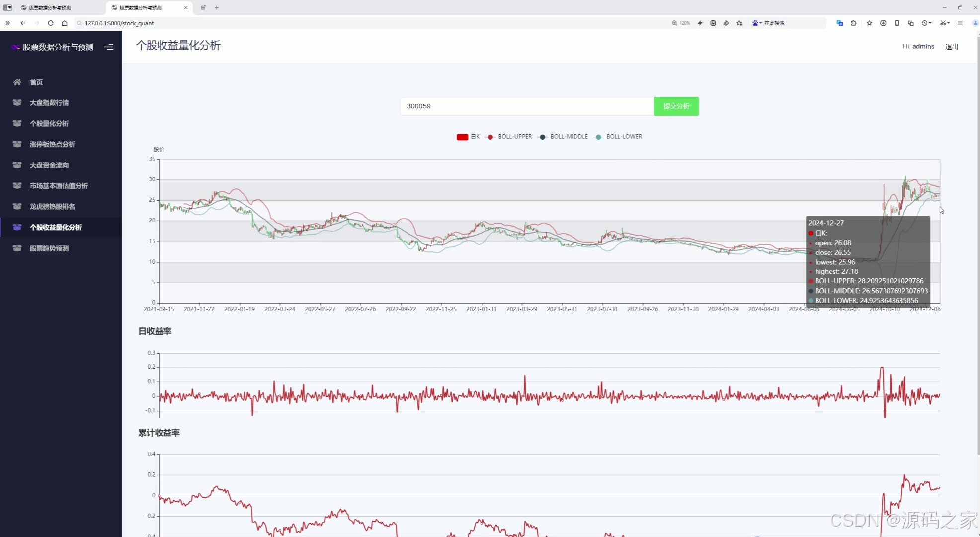Bookmark the page with the address bar star
The width and height of the screenshot is (980, 537).
tap(739, 23)
